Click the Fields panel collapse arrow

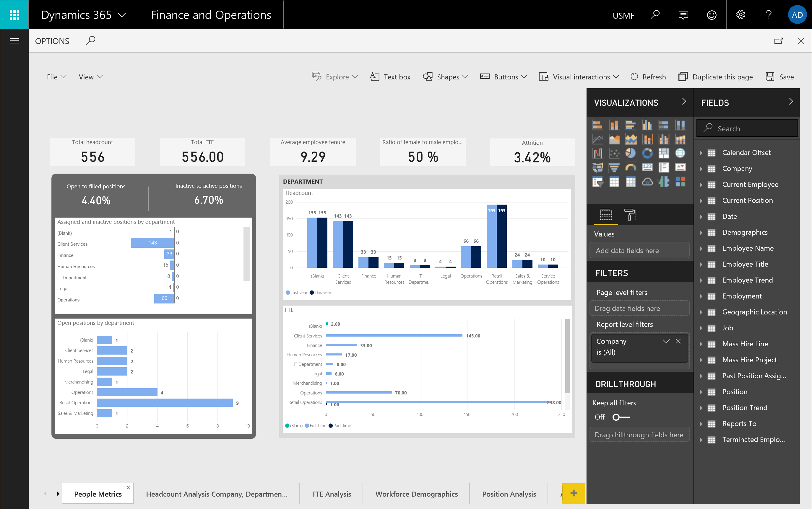tap(792, 103)
